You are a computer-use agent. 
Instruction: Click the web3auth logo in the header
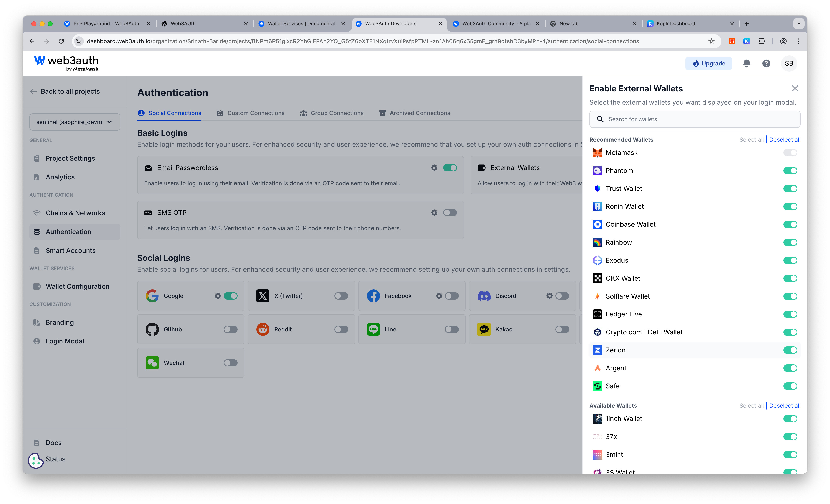(x=66, y=63)
